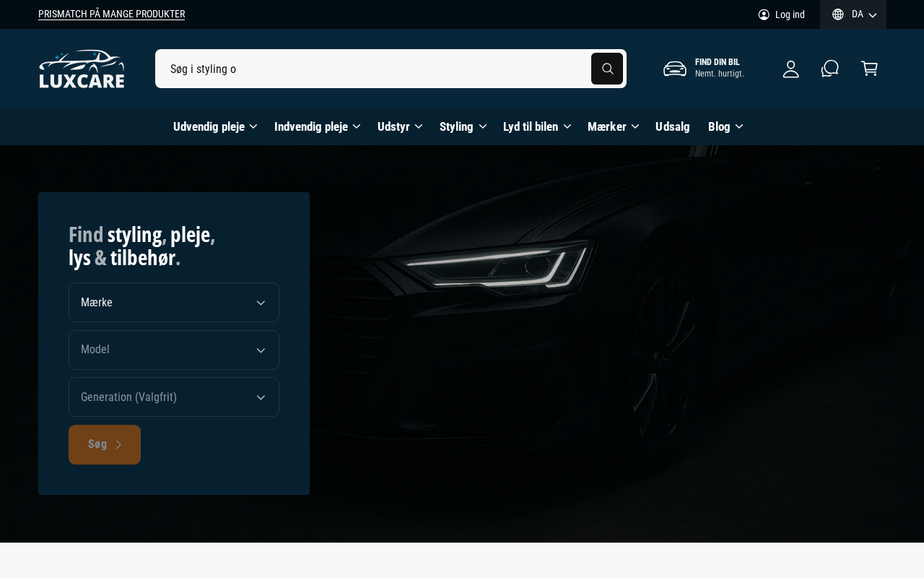The width and height of the screenshot is (924, 578).
Task: Open the Mærke dropdown
Action: [174, 302]
